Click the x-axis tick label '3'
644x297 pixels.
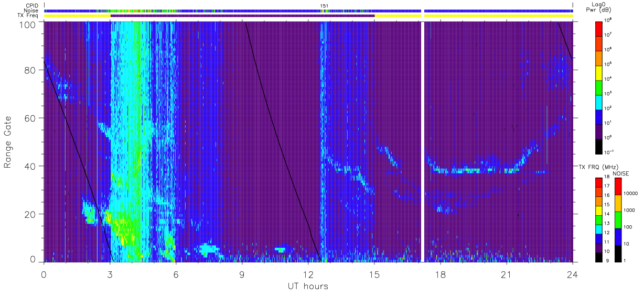pos(110,274)
